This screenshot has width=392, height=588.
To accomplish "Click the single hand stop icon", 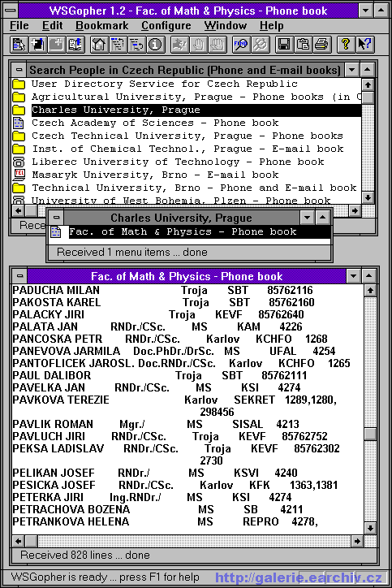I will [198, 45].
